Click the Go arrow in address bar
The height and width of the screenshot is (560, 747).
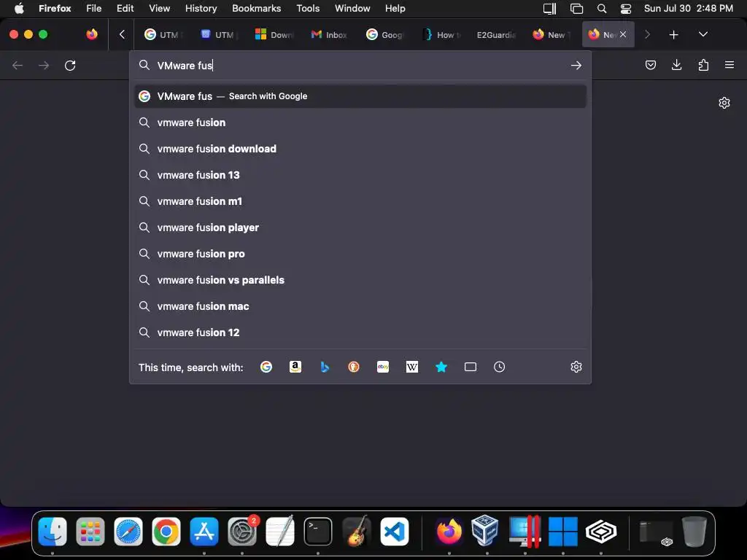(x=576, y=65)
